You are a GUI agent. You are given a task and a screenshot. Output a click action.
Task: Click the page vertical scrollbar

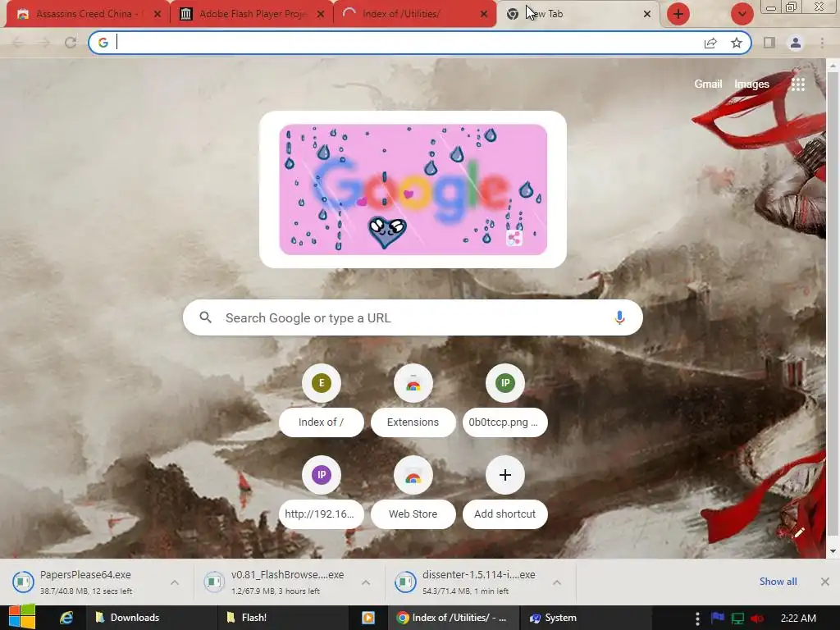[x=833, y=305]
